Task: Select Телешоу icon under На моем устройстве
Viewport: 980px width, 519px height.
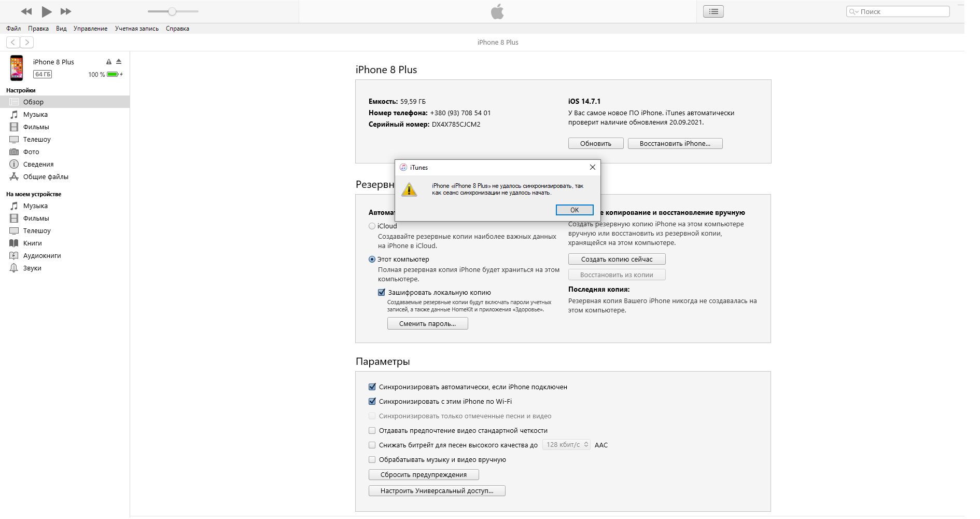Action: click(x=14, y=230)
